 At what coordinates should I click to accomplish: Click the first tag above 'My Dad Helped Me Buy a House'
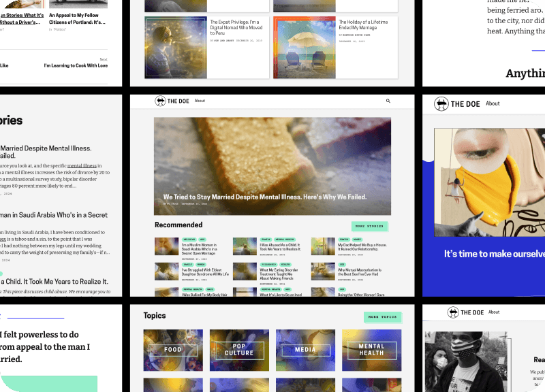pos(344,240)
